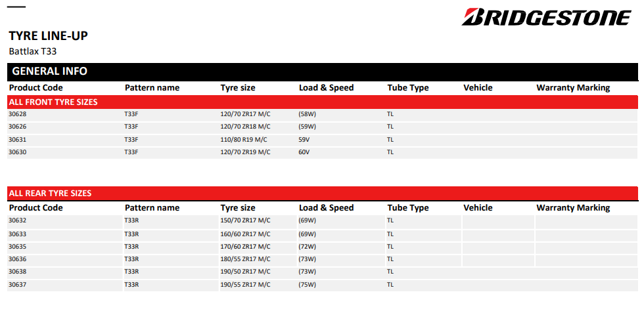Click front table Tube Type header

[408, 87]
